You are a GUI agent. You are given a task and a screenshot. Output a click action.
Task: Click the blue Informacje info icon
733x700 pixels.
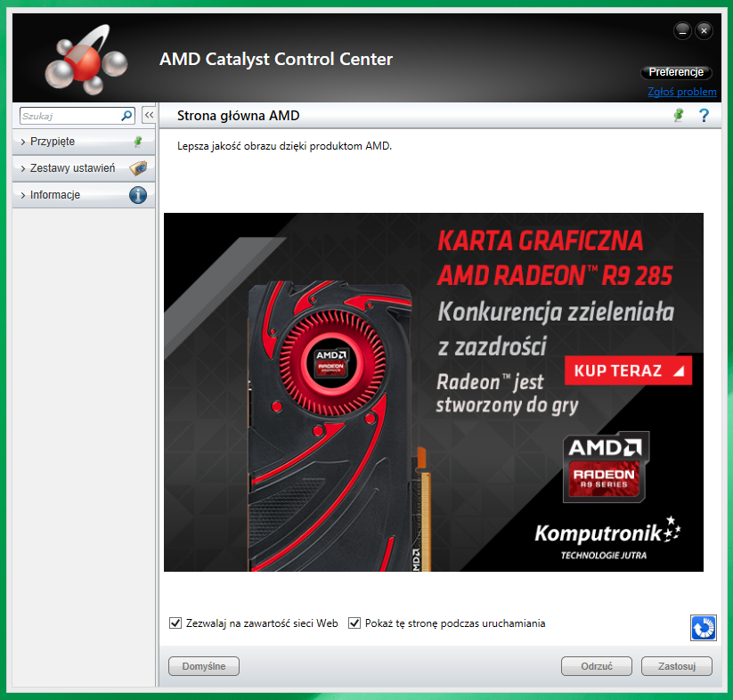pos(138,195)
